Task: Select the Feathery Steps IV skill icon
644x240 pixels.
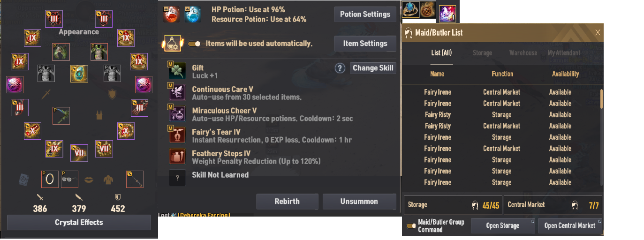Action: [x=177, y=157]
